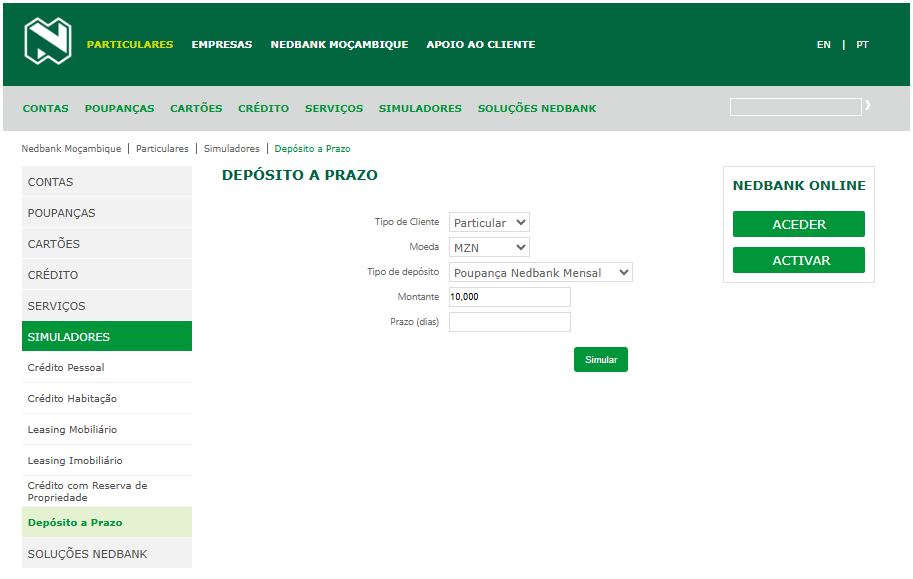Open the Tipo de Cliente dropdown
Screen dimensions: 913x579
pos(489,223)
